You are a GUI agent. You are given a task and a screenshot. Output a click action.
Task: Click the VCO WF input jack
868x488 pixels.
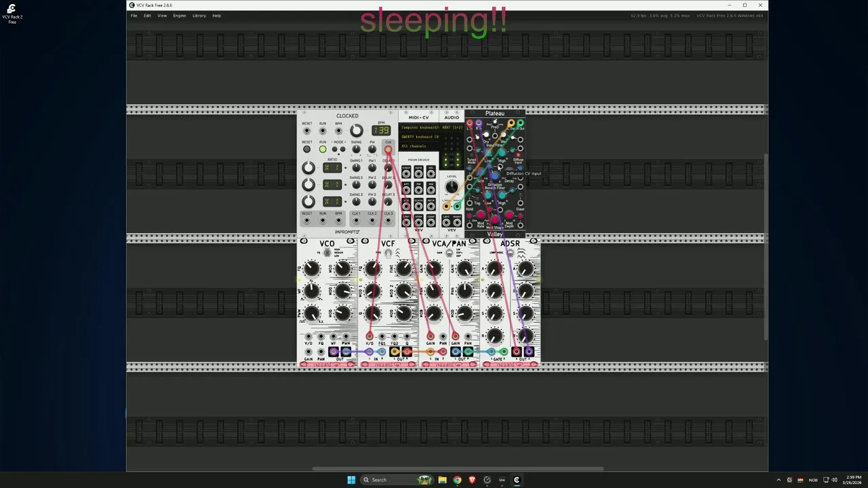coord(333,336)
